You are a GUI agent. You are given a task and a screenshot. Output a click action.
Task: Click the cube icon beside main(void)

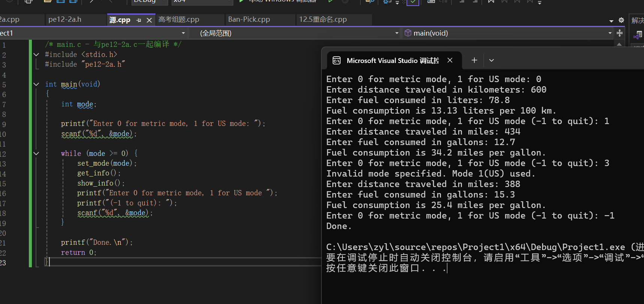tap(408, 33)
